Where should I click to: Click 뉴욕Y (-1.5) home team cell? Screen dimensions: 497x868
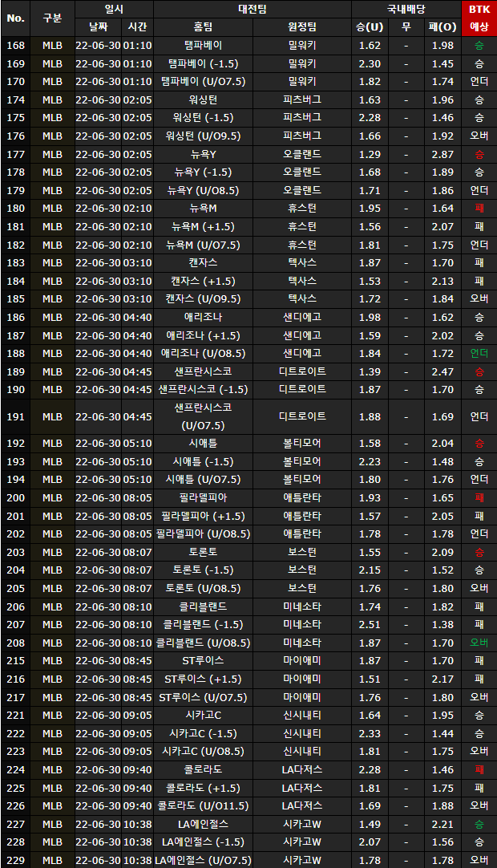(203, 172)
